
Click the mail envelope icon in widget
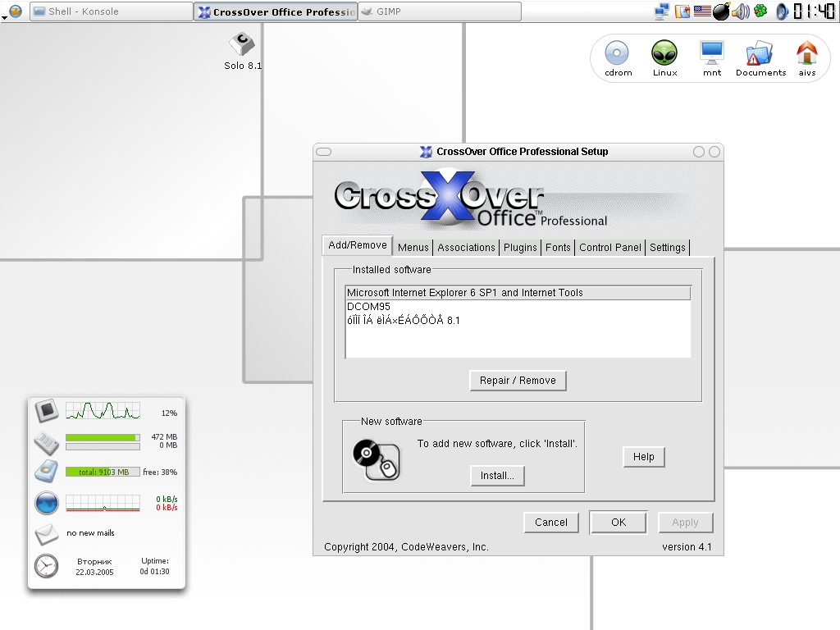pyautogui.click(x=47, y=533)
